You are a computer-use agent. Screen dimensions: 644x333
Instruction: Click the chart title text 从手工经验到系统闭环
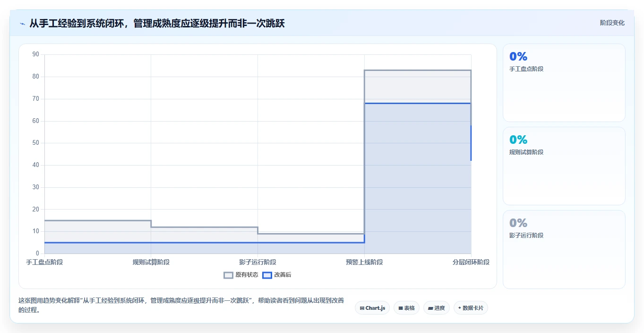pos(77,23)
